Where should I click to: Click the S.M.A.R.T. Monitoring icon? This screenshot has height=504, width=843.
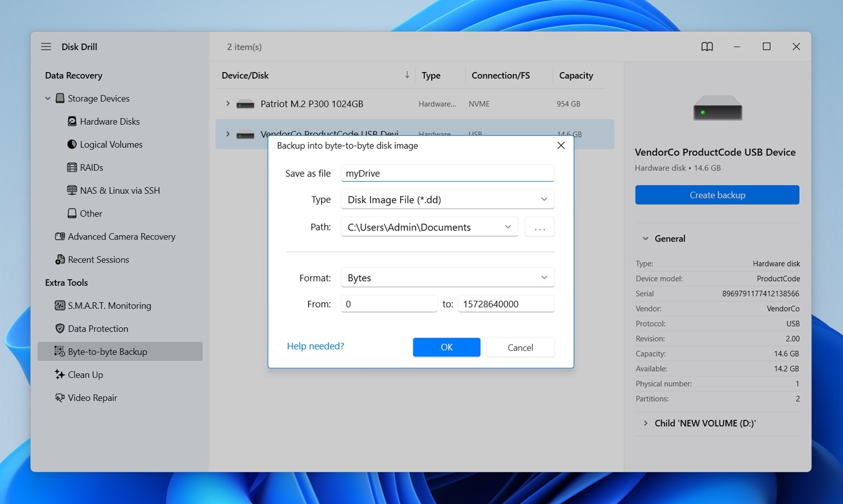pos(60,305)
